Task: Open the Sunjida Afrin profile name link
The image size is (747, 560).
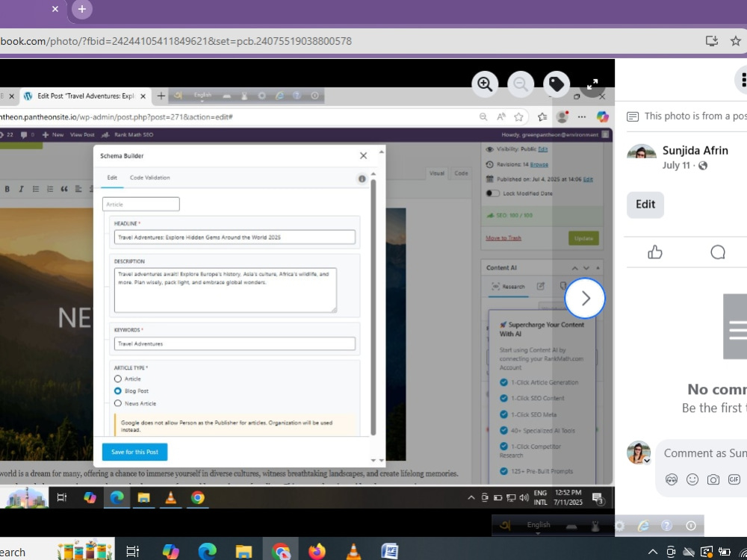Action: [x=695, y=151]
